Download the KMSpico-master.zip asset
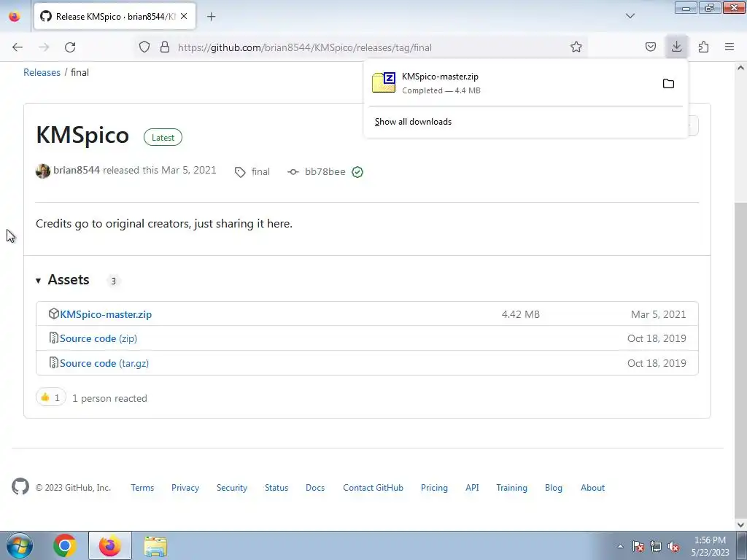 coord(106,314)
